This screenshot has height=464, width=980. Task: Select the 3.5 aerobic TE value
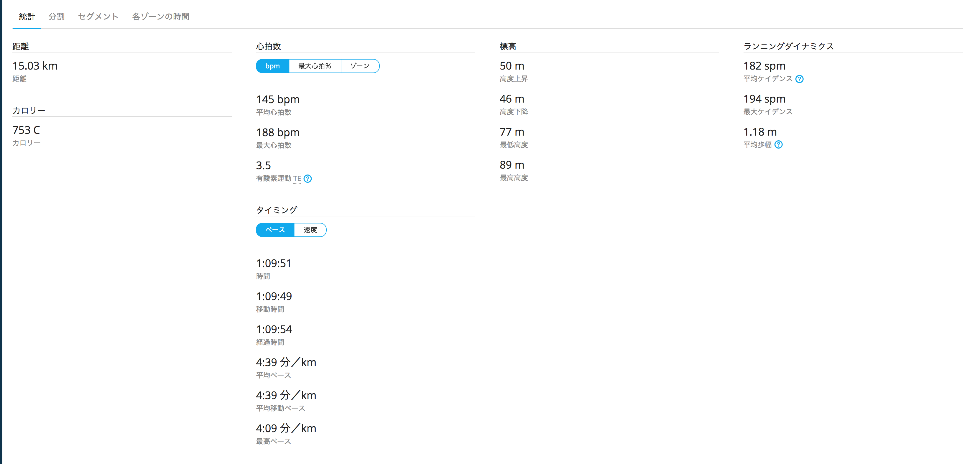click(x=263, y=165)
